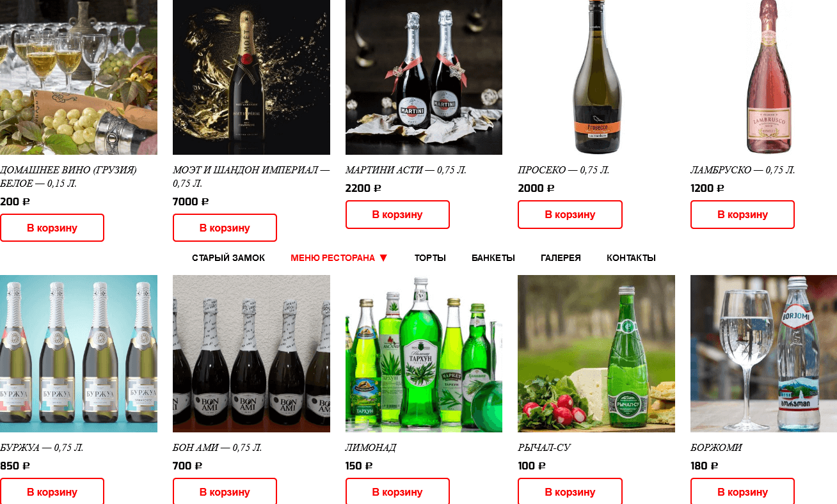
Task: Open the Martini Asti bottles photo
Action: [x=424, y=77]
